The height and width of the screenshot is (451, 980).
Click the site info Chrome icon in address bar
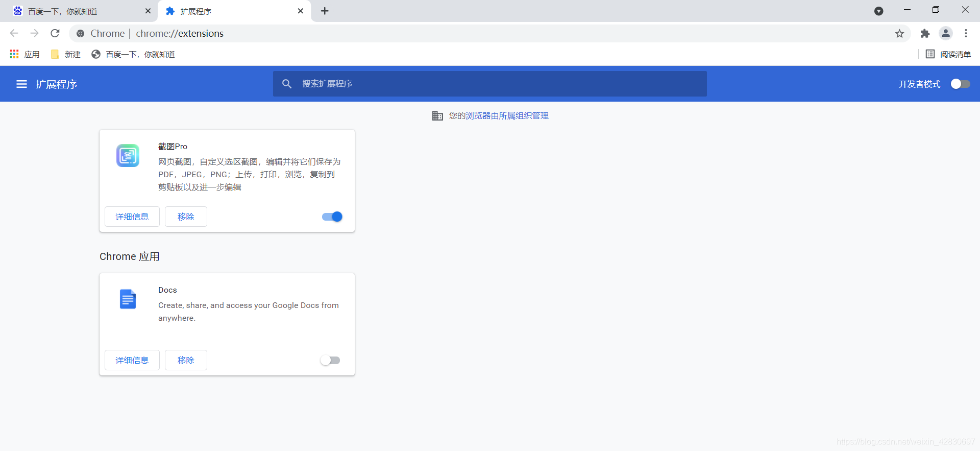pos(80,34)
